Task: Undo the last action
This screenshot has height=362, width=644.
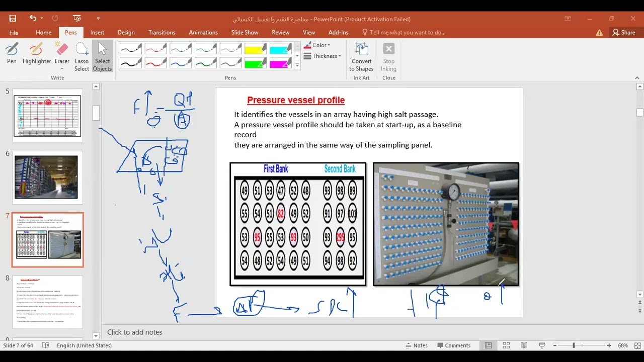Action: pos(33,19)
